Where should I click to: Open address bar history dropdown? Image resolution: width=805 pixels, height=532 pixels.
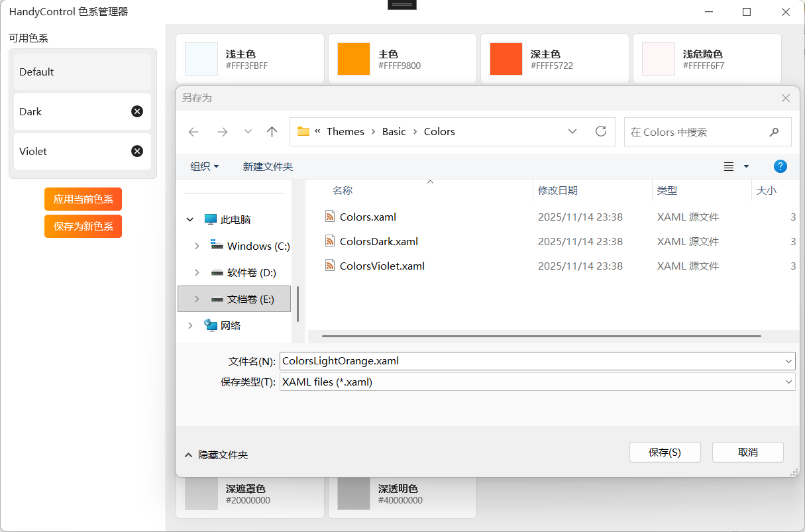click(572, 131)
